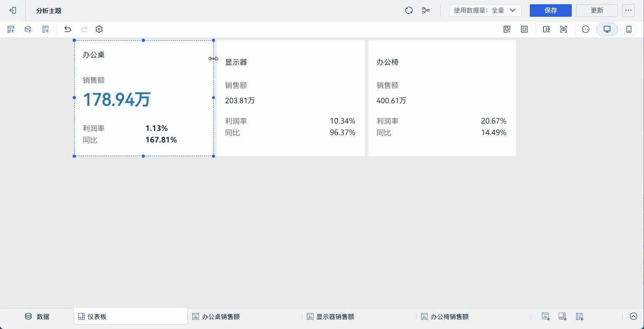The height and width of the screenshot is (329, 644).
Task: Click the 保存 button
Action: 551,10
